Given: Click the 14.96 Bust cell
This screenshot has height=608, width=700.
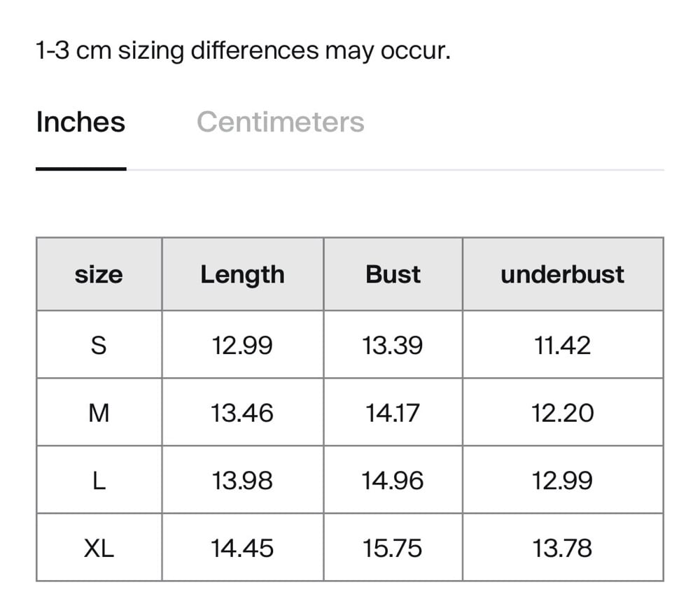Looking at the screenshot, I should tap(393, 481).
